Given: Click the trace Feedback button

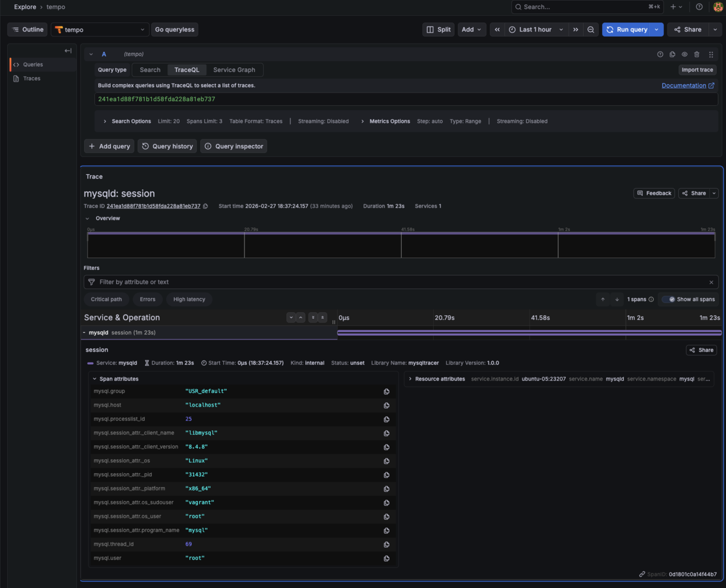Looking at the screenshot, I should [x=654, y=194].
